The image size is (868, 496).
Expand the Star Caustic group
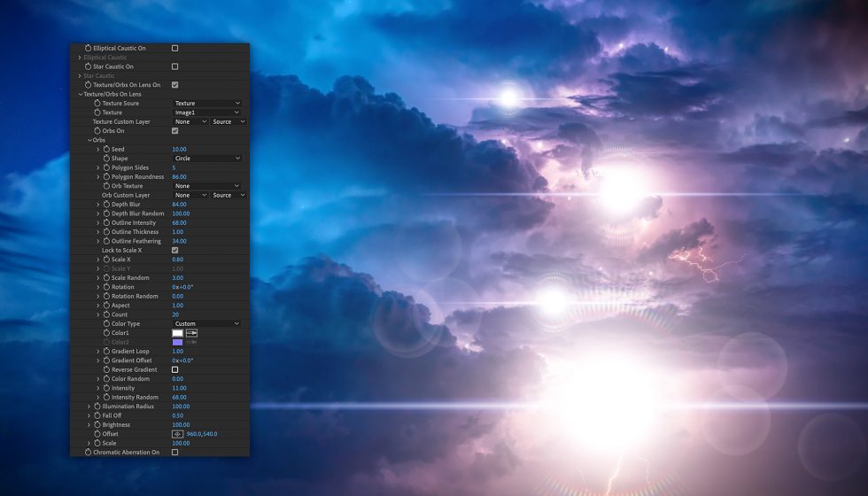(x=79, y=76)
